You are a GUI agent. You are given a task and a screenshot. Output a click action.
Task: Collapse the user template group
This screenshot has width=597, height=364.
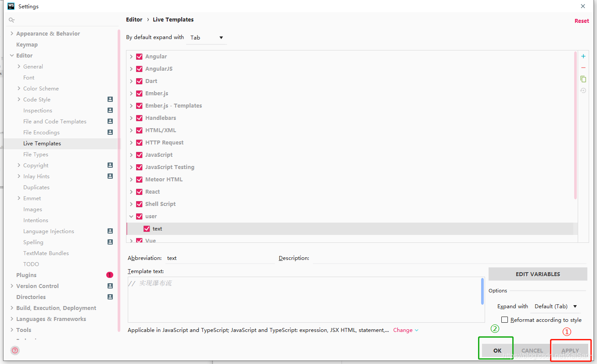131,216
